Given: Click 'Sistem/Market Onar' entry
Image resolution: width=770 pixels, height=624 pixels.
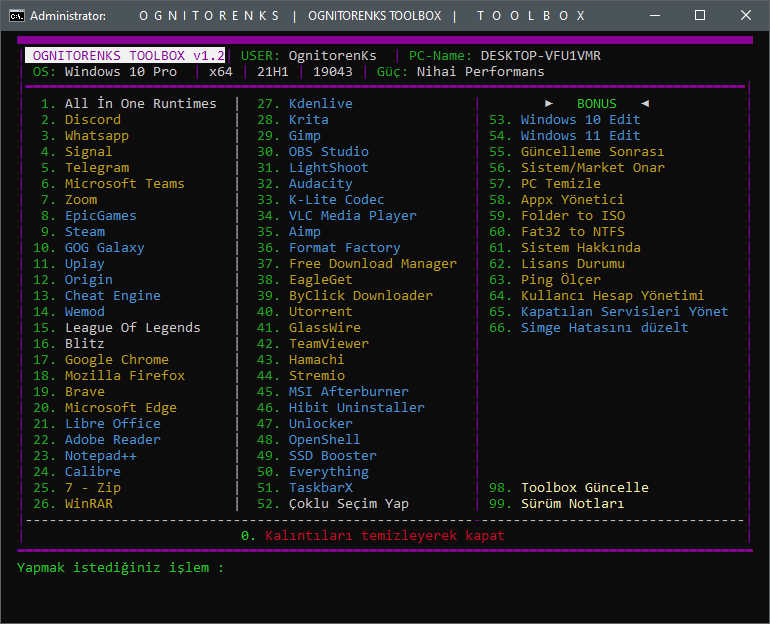Looking at the screenshot, I should click(593, 168).
